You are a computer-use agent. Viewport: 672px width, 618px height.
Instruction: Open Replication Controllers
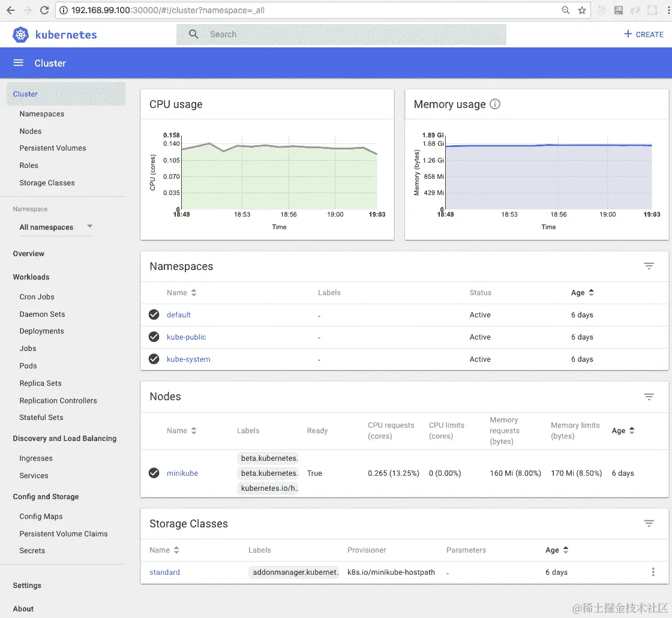pyautogui.click(x=58, y=401)
